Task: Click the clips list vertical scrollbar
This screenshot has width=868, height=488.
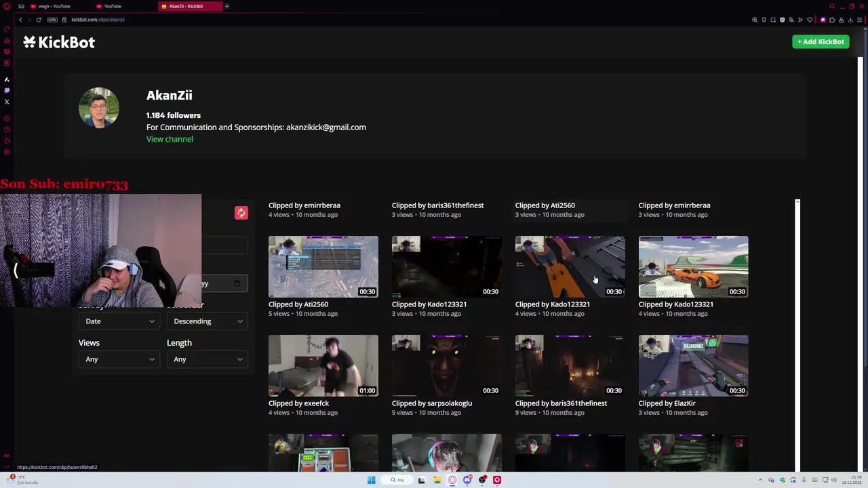Action: [797, 335]
